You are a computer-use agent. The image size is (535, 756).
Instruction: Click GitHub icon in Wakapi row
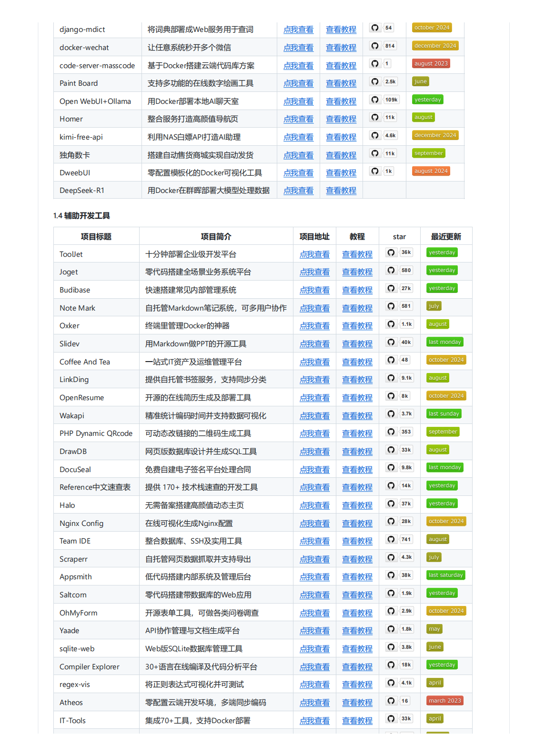click(391, 413)
